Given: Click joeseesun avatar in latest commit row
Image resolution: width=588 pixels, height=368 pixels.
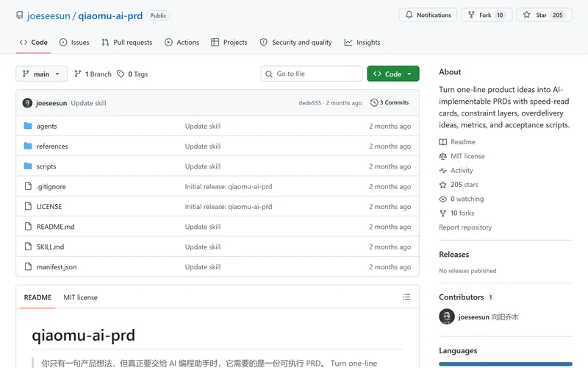Looking at the screenshot, I should (27, 103).
